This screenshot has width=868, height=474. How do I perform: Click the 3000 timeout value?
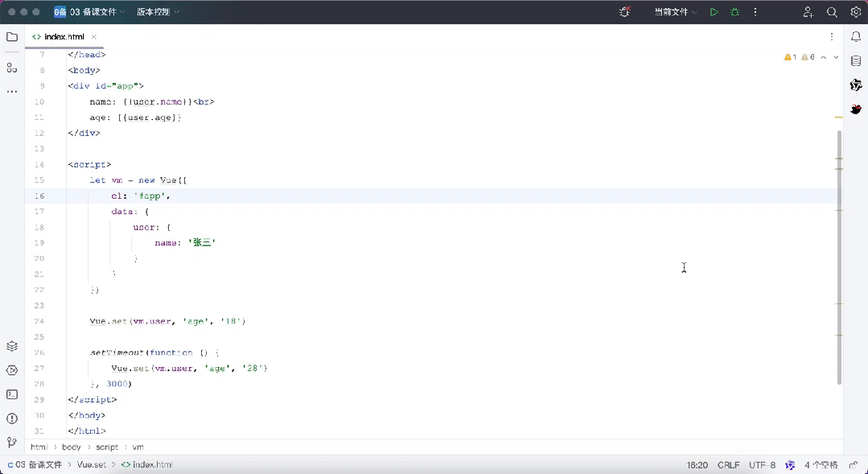[117, 384]
